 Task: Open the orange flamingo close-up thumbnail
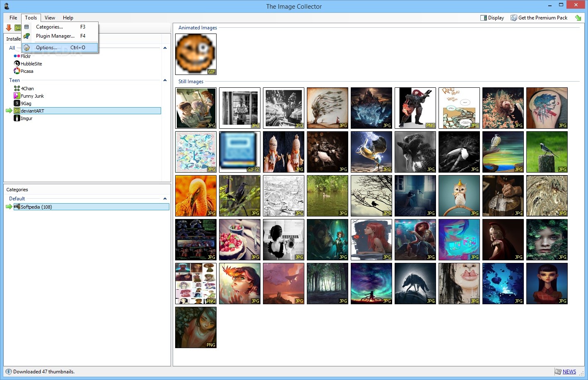[x=196, y=196]
